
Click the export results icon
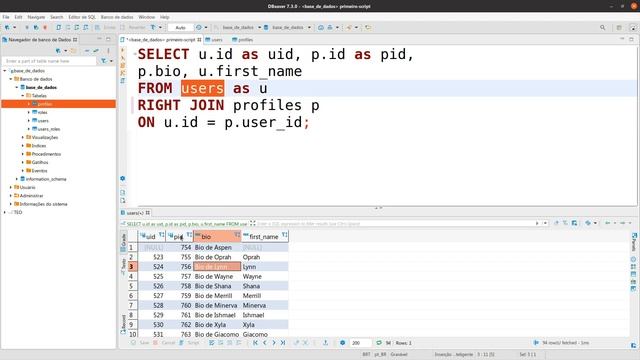[325, 343]
